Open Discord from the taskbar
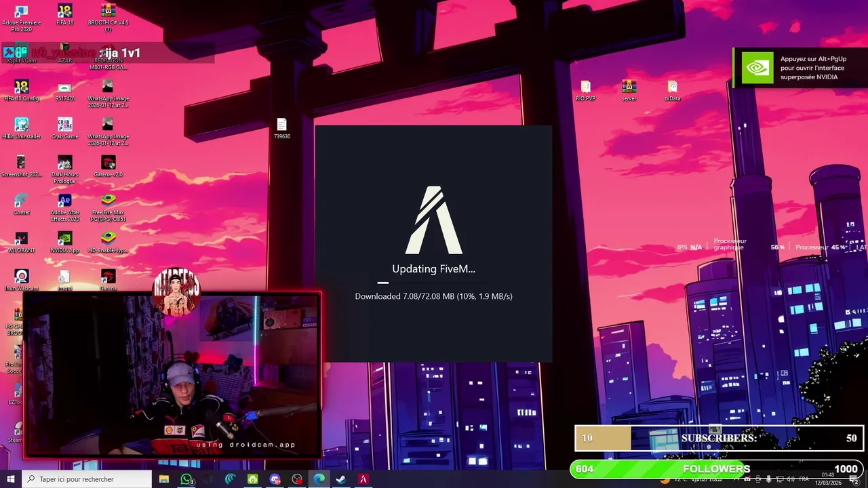 275,479
